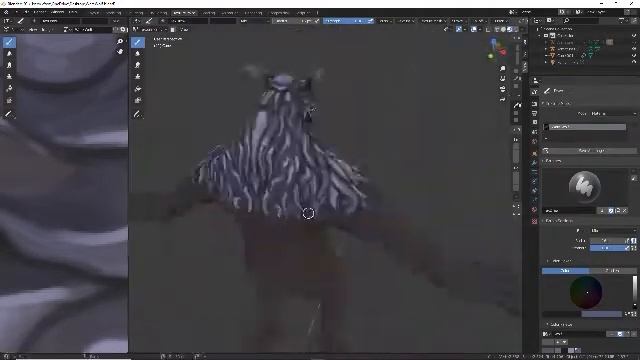
Task: Switch to rendered viewport shading
Action: click(516, 29)
